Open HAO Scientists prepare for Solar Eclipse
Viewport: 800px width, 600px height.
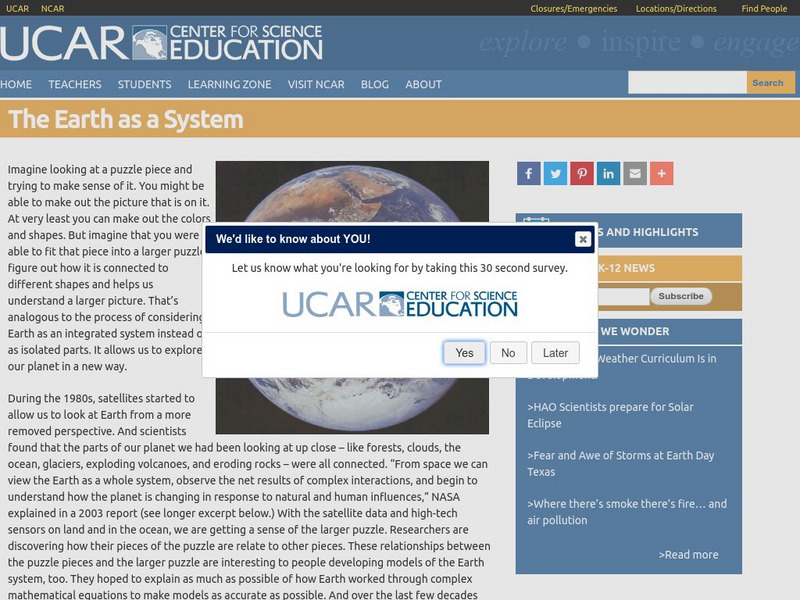point(610,415)
